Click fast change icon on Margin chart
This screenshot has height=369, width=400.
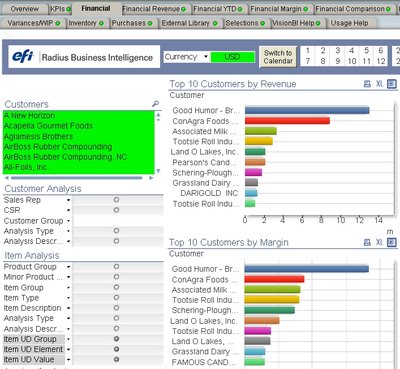pos(392,242)
